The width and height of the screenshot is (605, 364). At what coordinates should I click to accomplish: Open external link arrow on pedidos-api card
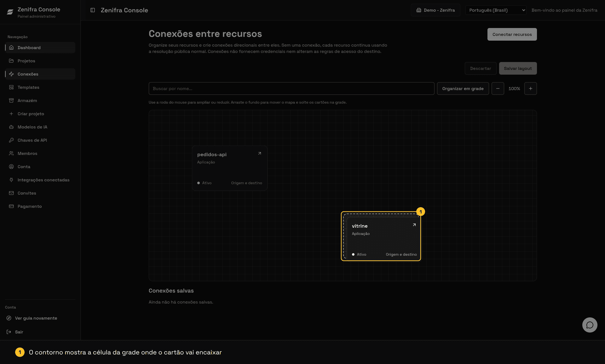pos(260,153)
